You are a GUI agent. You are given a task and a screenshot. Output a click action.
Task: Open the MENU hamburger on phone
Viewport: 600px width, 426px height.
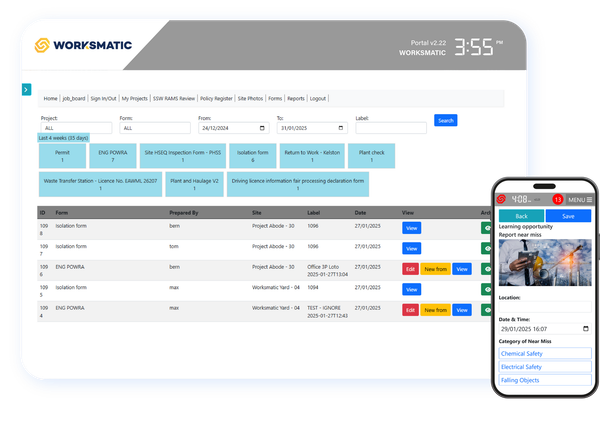(580, 200)
